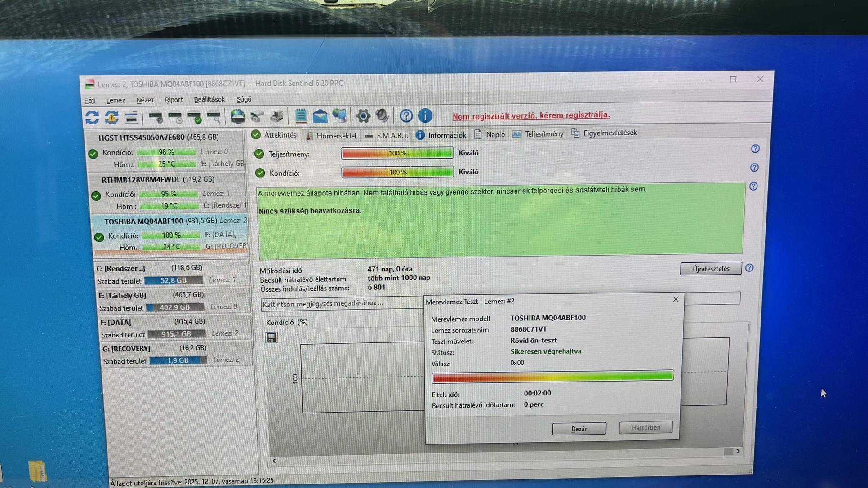
Task: Click help question mark beside Újratesztelés
Action: click(x=749, y=268)
